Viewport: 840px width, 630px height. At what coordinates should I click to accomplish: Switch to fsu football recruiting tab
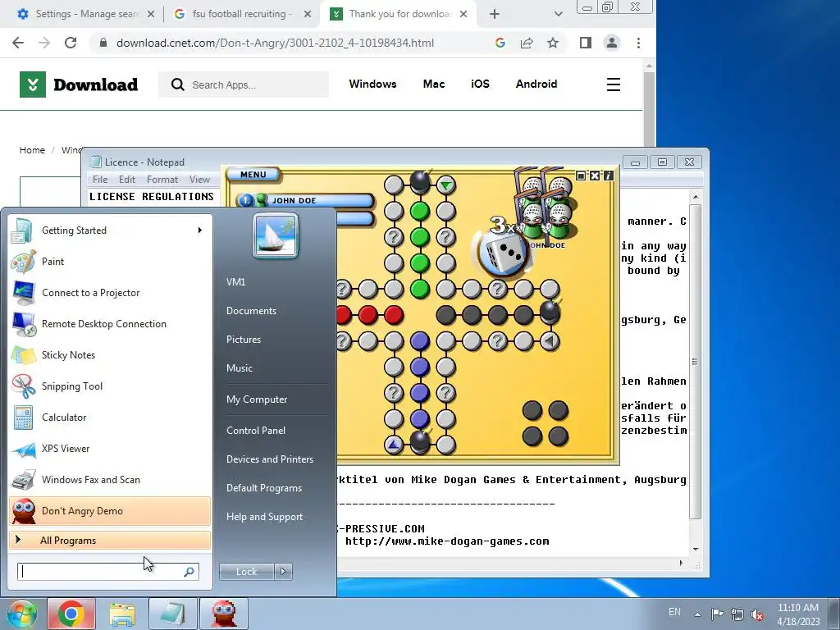[242, 14]
